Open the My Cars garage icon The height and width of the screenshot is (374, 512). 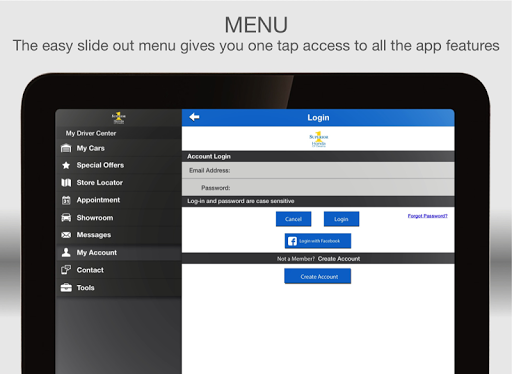pos(66,148)
